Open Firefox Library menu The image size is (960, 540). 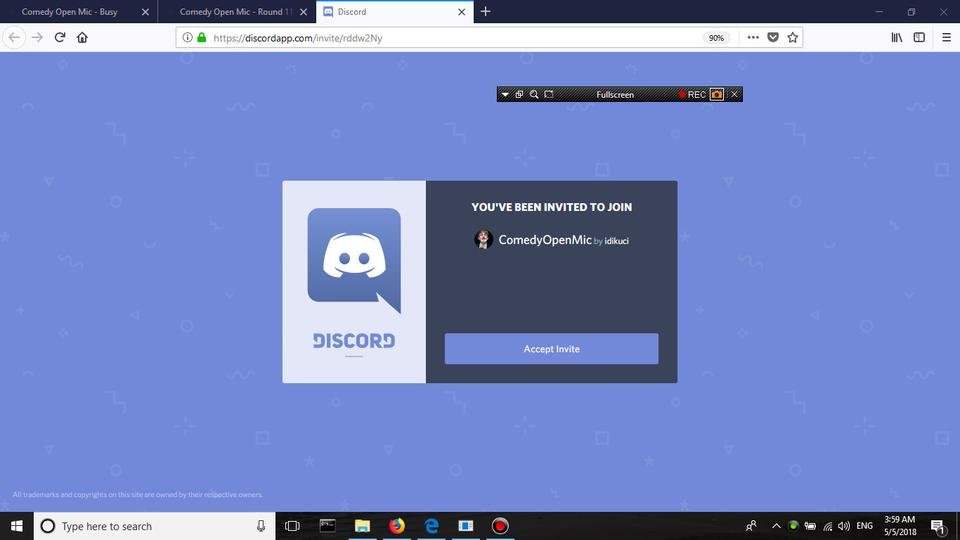(x=897, y=37)
